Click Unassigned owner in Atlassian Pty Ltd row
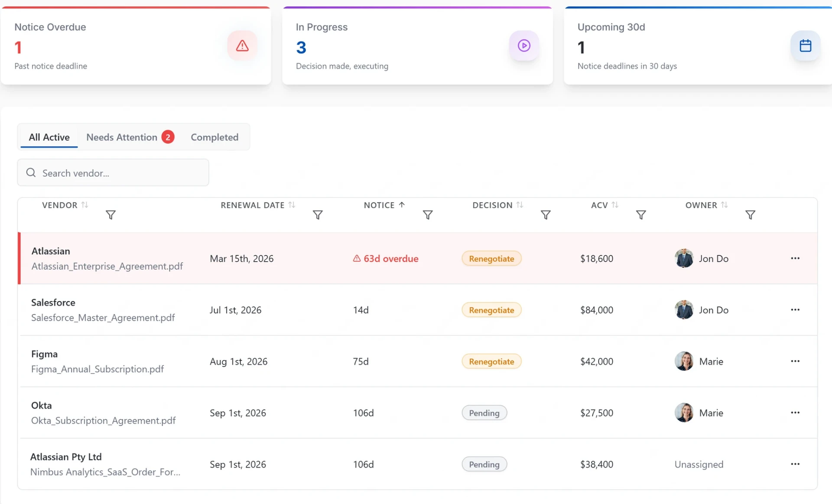The image size is (832, 504). [x=699, y=465]
